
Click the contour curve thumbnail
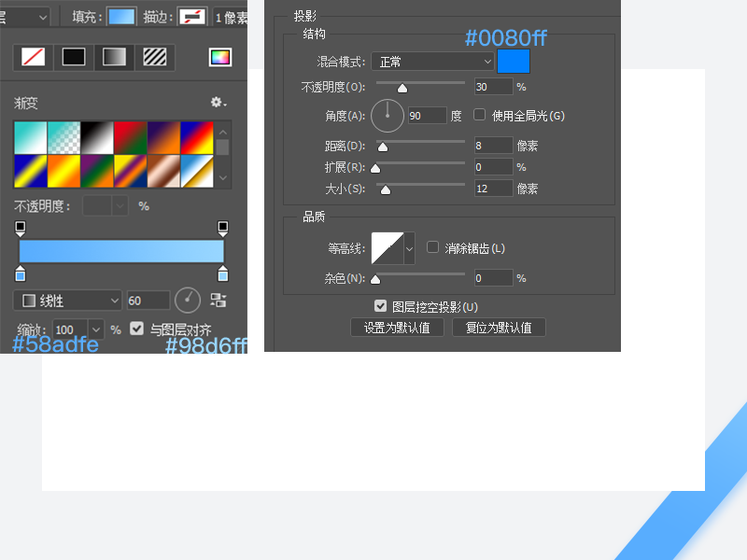pos(388,248)
